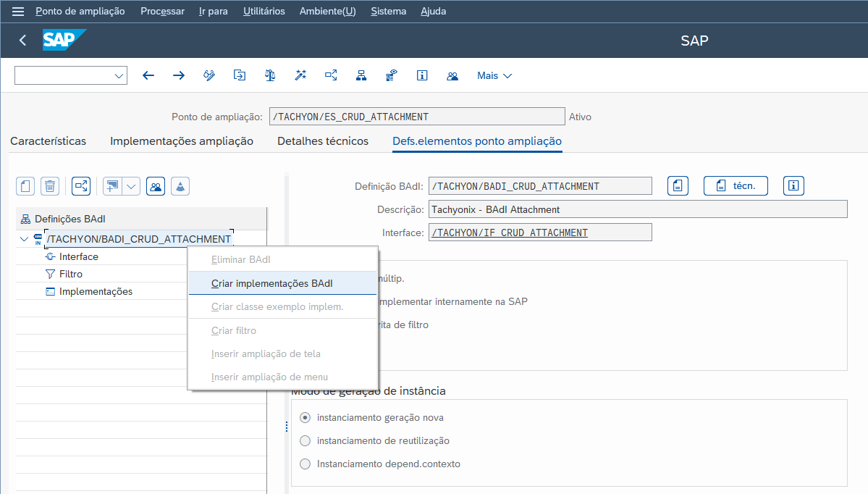The image size is (868, 494).
Task: Switch to Características tab
Action: click(x=49, y=141)
